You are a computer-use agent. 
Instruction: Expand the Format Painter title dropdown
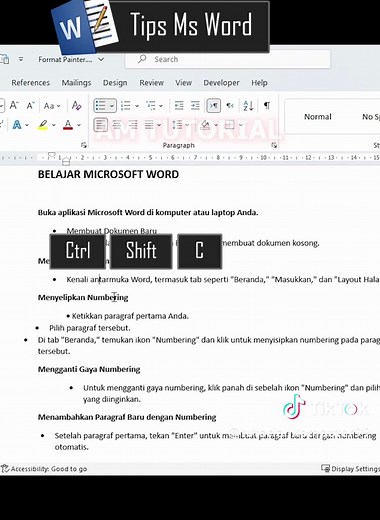(x=101, y=59)
